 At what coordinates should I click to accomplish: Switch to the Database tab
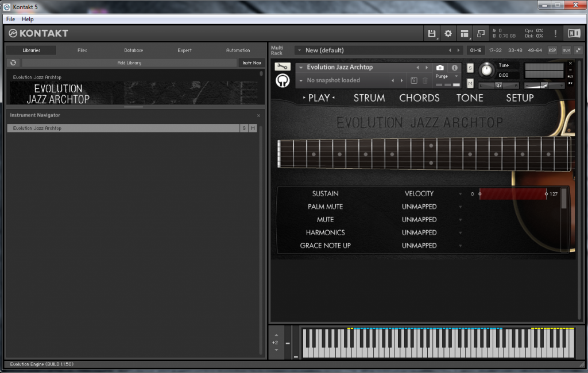tap(133, 50)
